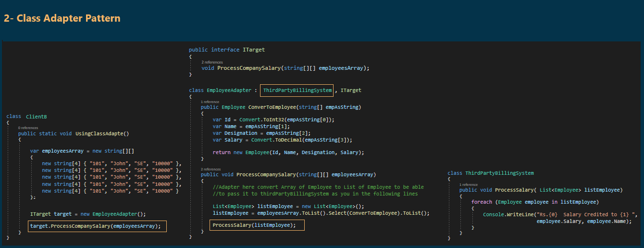Click ', ITarget' after the EmployeeAdapter base class

click(348, 90)
